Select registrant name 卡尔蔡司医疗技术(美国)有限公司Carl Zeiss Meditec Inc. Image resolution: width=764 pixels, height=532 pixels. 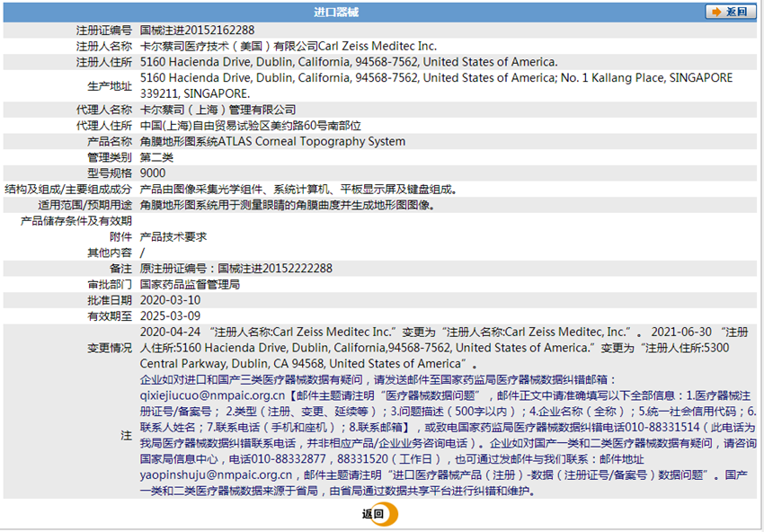tap(289, 47)
